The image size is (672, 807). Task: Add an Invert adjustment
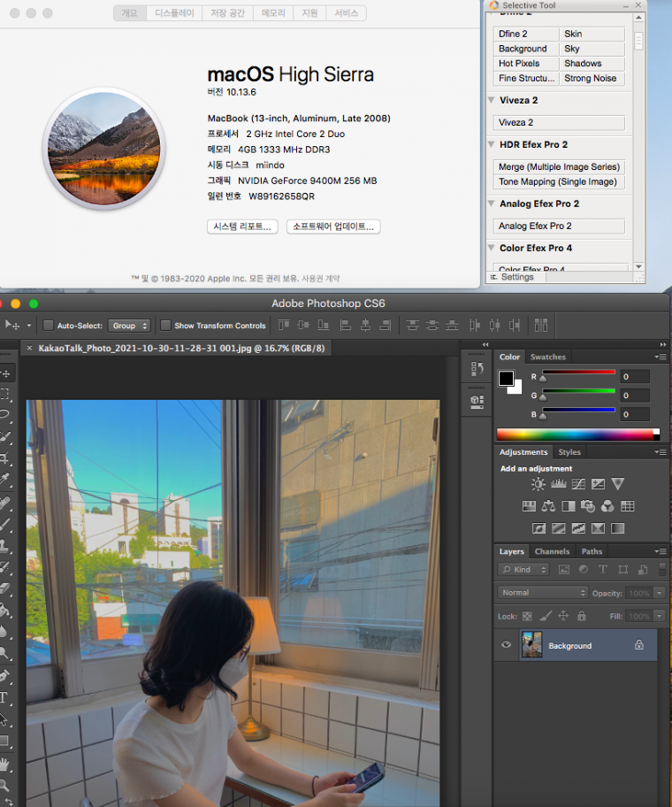[x=538, y=528]
